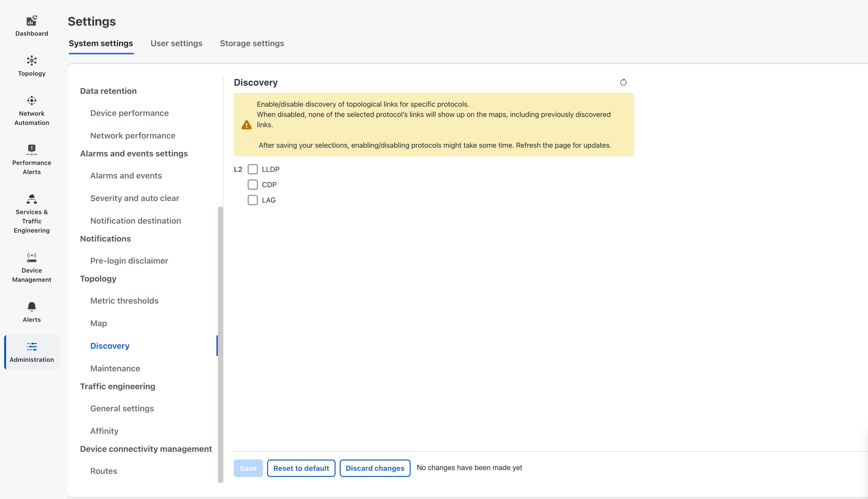This screenshot has height=499, width=868.
Task: Open Affinity settings item
Action: pyautogui.click(x=104, y=431)
